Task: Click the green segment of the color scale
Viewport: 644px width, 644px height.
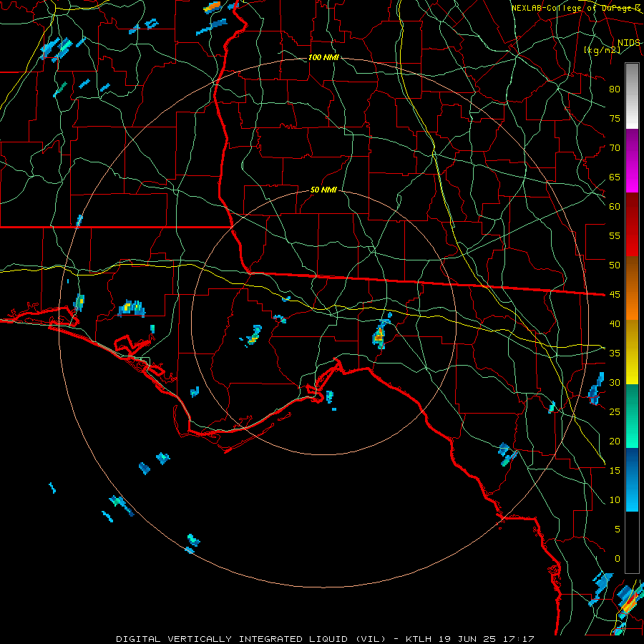Action: tap(632, 416)
